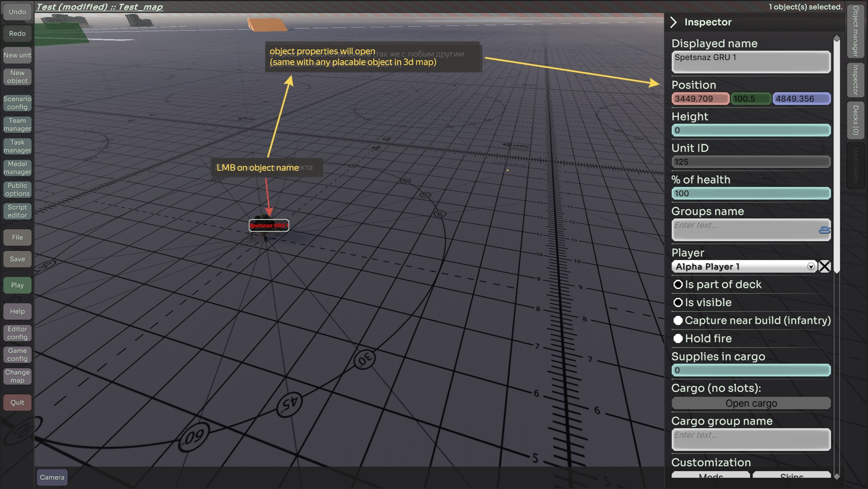
Task: Open the Camera options button
Action: [x=52, y=477]
